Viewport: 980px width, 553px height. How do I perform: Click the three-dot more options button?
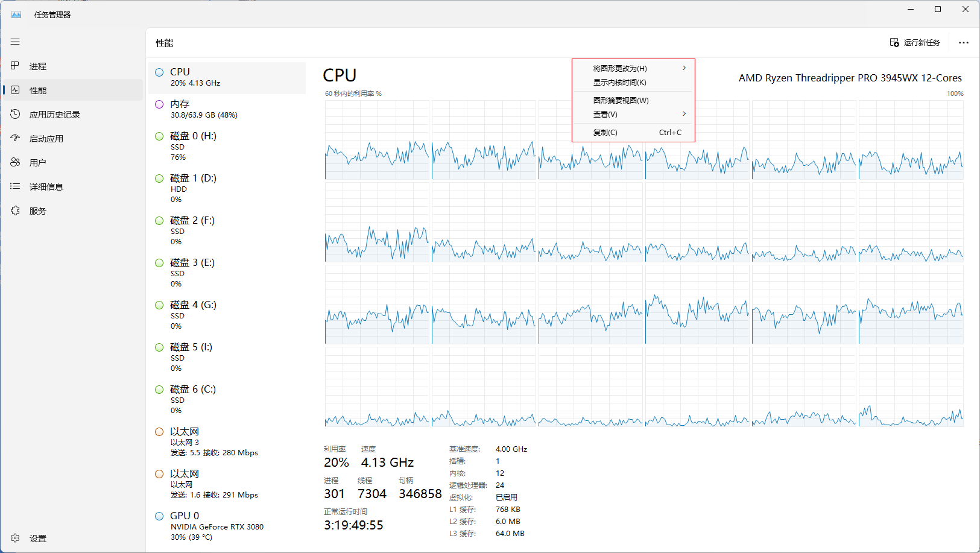[963, 43]
